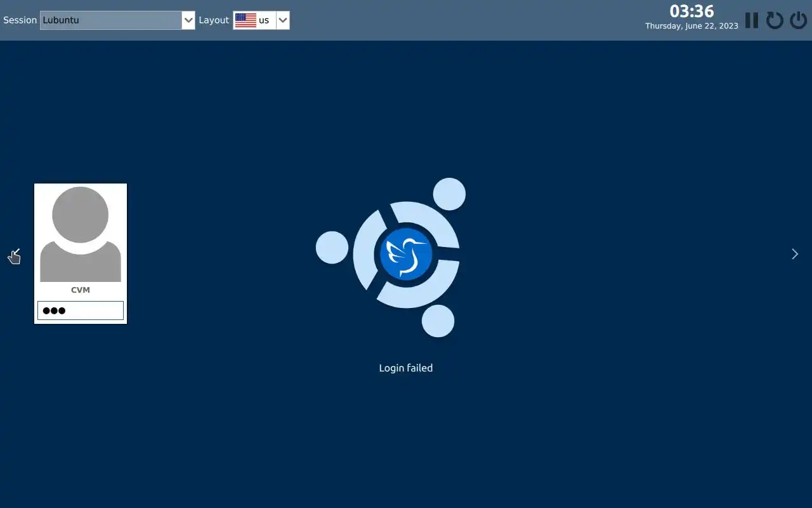The width and height of the screenshot is (812, 508).
Task: Click the Lubuntu session selection field
Action: (111, 20)
